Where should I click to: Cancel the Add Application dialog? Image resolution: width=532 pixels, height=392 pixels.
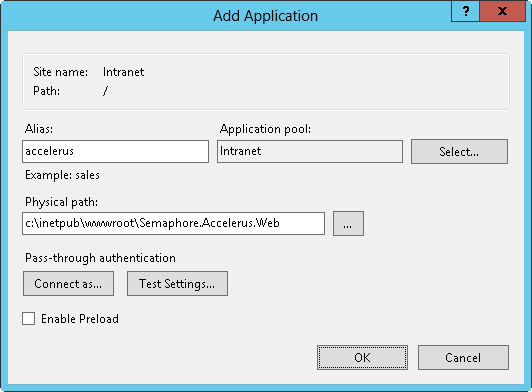463,357
